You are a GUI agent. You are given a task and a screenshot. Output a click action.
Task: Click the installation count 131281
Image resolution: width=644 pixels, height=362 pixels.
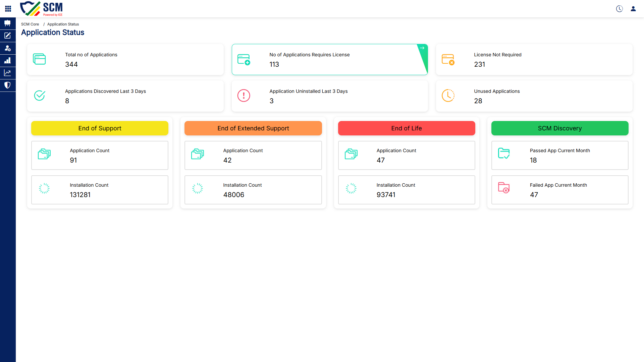(80, 195)
